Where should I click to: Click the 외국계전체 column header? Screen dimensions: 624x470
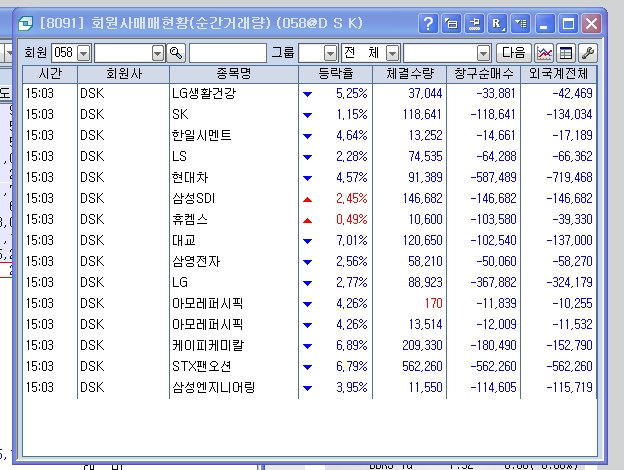[558, 74]
